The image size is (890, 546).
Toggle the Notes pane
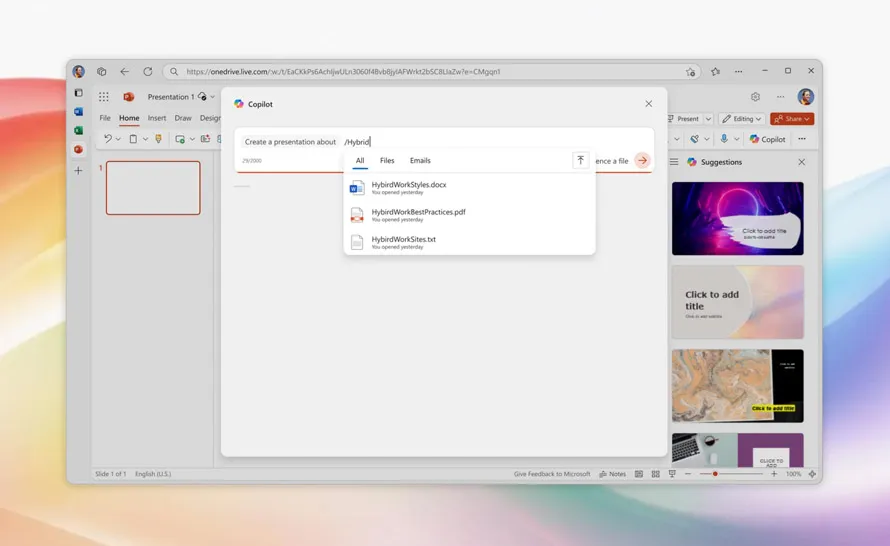tap(612, 474)
